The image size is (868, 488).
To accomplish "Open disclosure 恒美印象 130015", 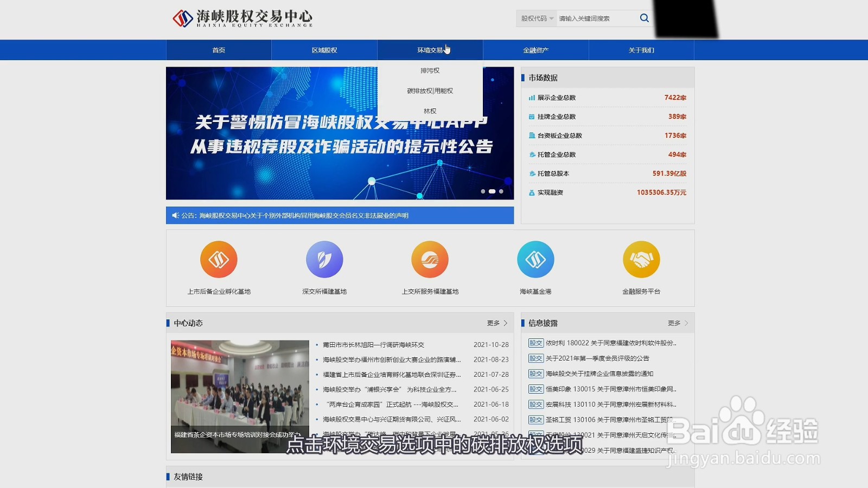I will pos(611,389).
